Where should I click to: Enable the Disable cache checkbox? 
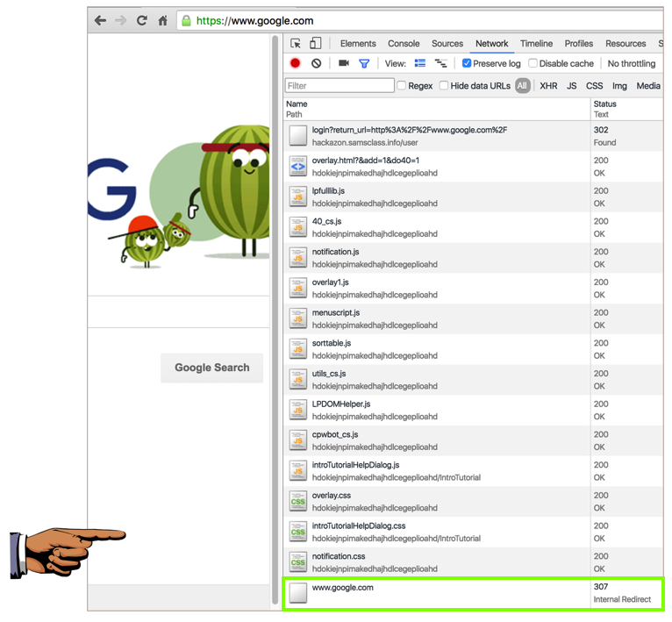[x=533, y=63]
